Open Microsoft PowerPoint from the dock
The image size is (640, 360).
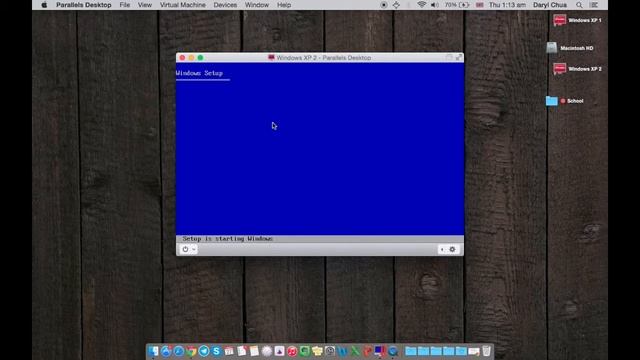(368, 351)
